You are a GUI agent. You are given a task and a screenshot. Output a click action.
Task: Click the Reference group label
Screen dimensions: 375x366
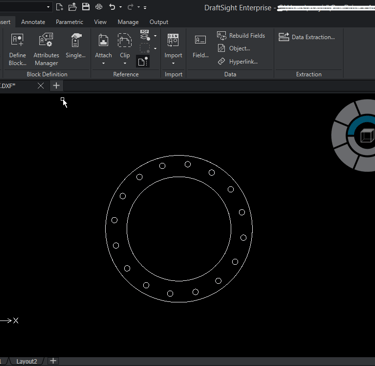click(126, 74)
